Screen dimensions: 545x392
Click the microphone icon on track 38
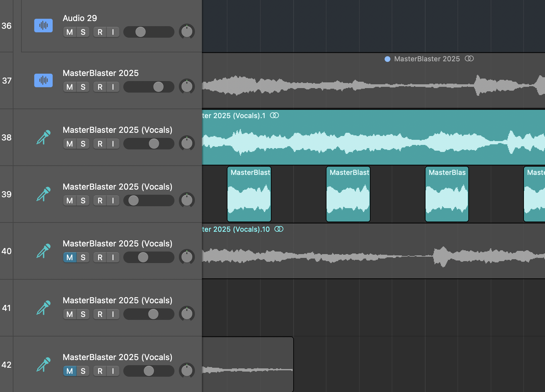43,137
